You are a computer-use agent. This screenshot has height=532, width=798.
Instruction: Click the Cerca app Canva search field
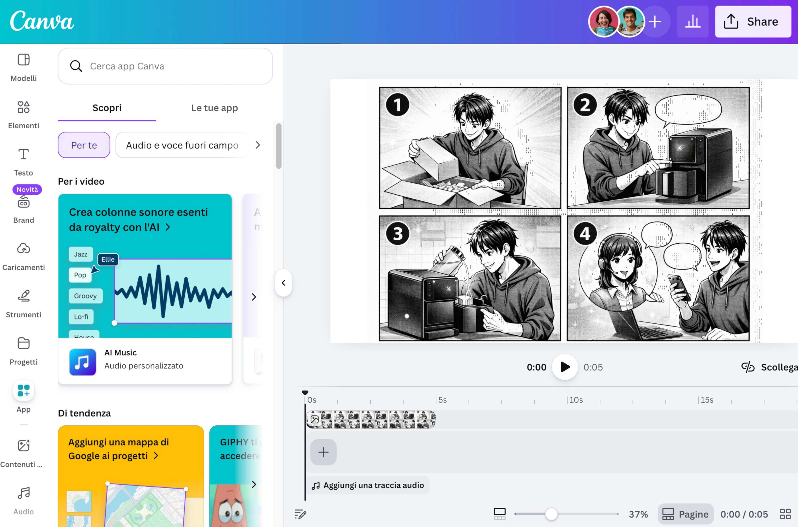click(165, 66)
